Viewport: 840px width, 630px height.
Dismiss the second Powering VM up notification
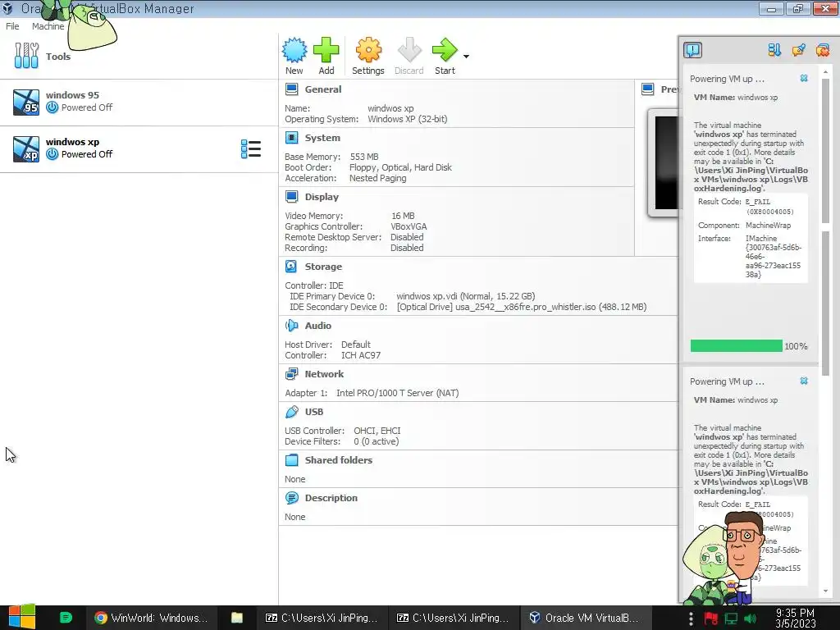coord(804,381)
